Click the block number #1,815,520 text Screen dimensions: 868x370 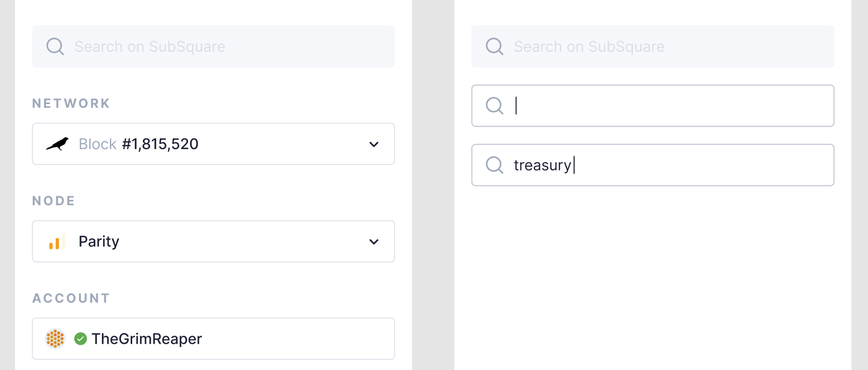point(159,144)
